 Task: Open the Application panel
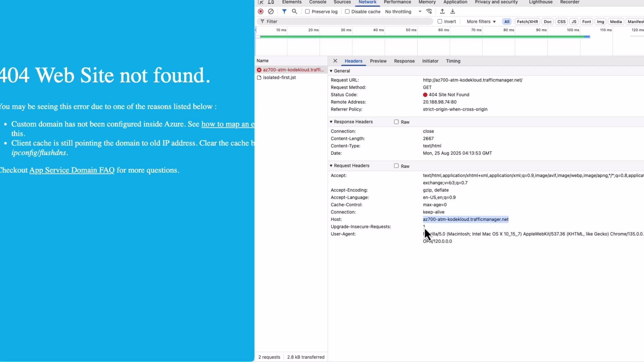(455, 2)
